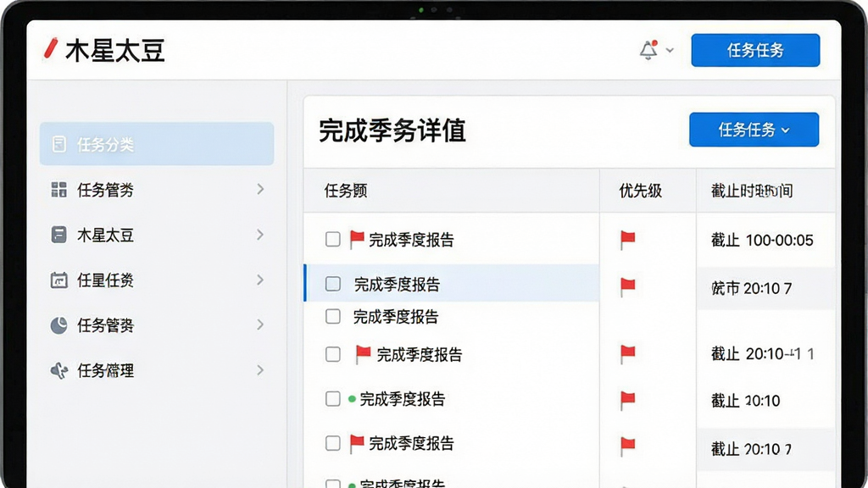Open the 任务管务 sidebar entry
Viewport: 868px width, 488px height.
[157, 189]
